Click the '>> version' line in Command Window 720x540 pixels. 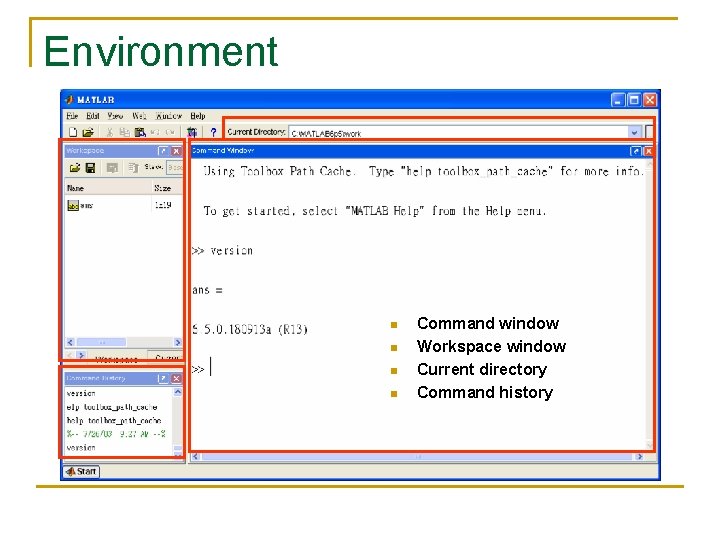[222, 251]
